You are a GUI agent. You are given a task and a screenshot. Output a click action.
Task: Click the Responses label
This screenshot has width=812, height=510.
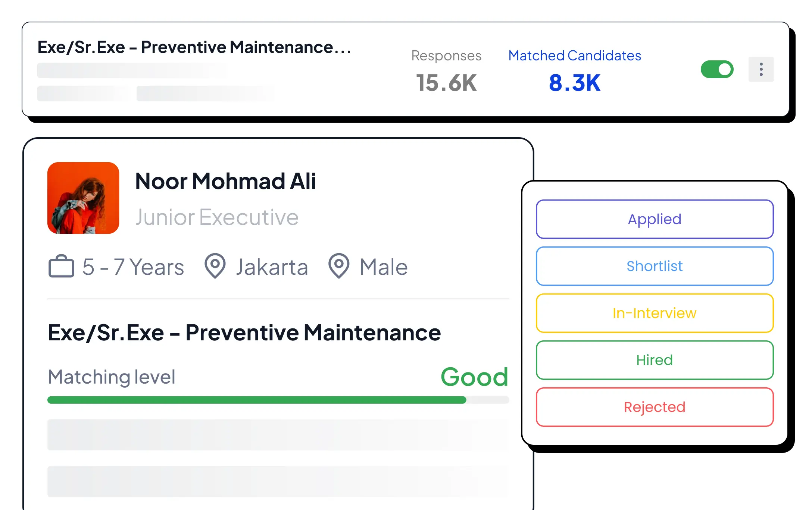446,56
